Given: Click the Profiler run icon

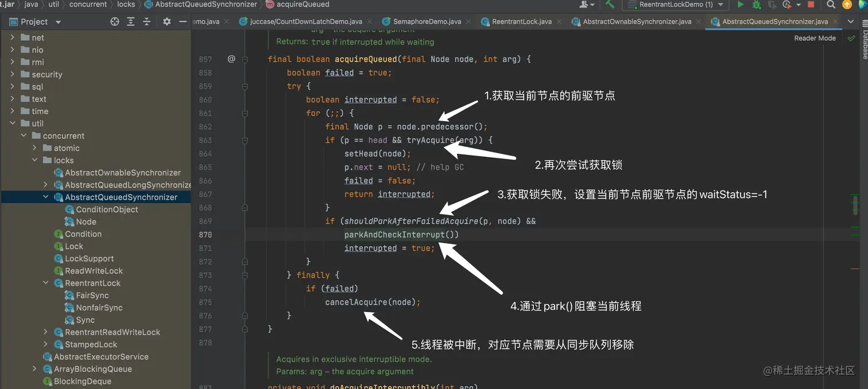Looking at the screenshot, I should (788, 5).
